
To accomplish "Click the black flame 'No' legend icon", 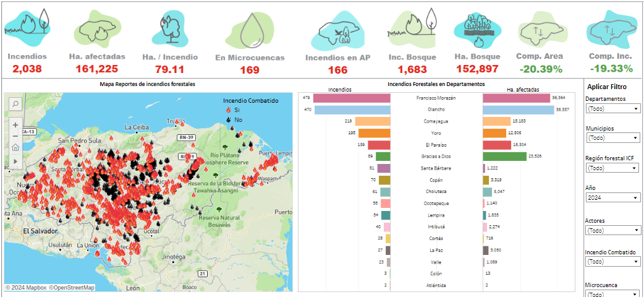I will click(x=228, y=120).
